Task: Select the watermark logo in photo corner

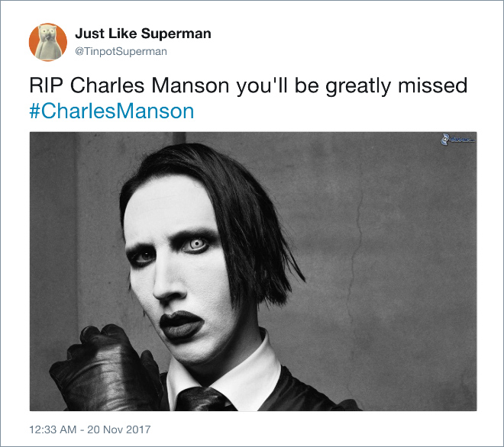Action: click(457, 140)
